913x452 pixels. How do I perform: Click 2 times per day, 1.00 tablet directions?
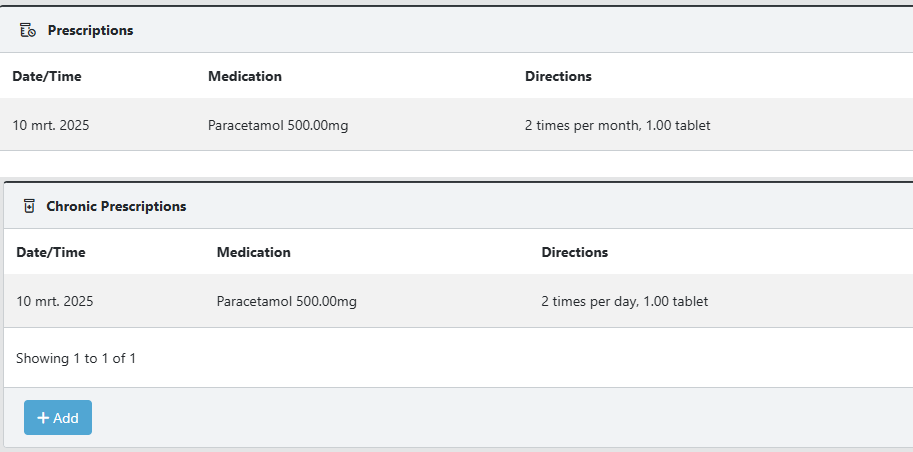tap(625, 301)
